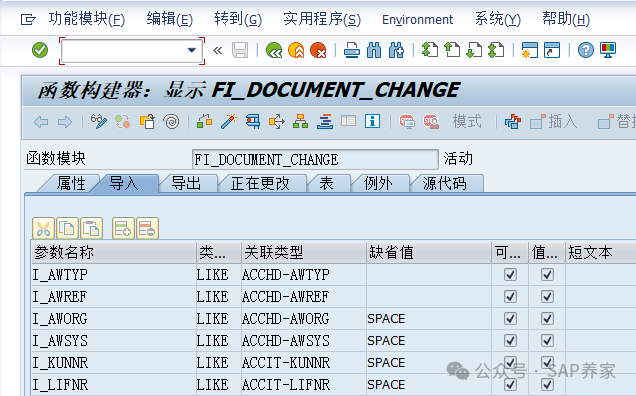Screen dimensions: 636x396
Task: Switch to the 表 tab
Action: click(327, 183)
